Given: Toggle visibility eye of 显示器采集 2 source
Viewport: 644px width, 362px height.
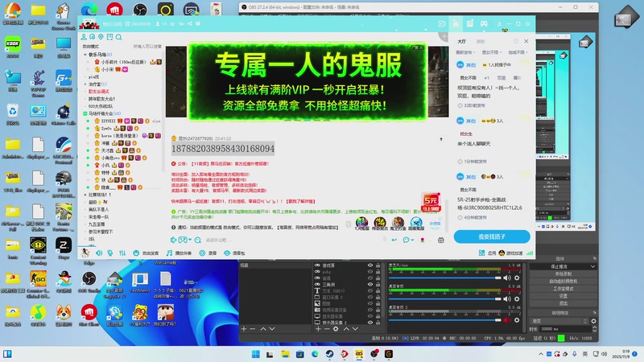Looking at the screenshot, I should [370, 323].
